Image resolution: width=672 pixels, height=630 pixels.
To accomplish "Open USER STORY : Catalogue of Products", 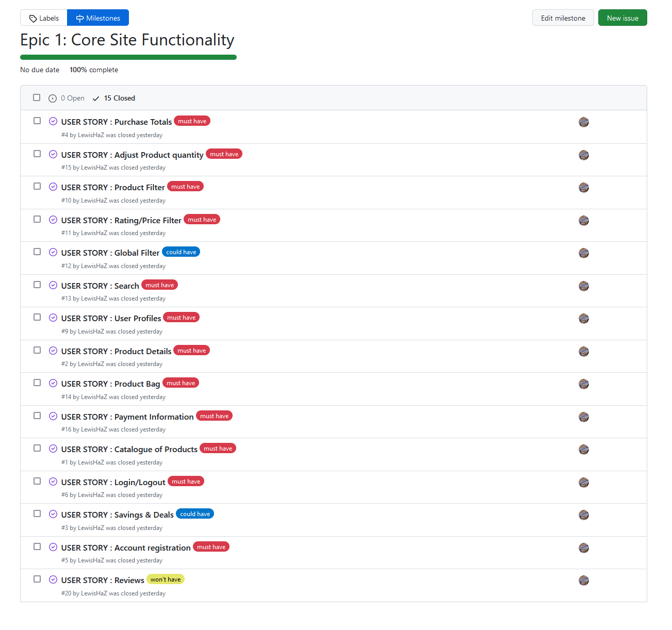I will 129,450.
